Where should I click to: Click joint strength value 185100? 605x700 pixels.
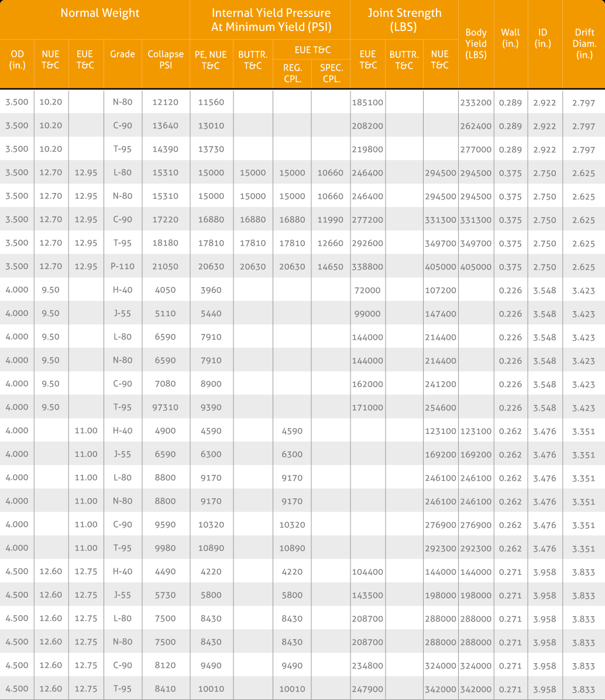[367, 103]
